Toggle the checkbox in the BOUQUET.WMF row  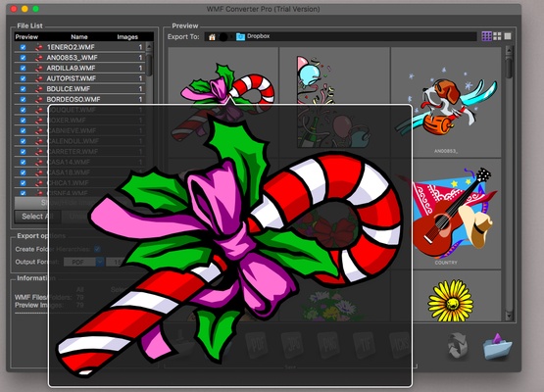(23, 110)
